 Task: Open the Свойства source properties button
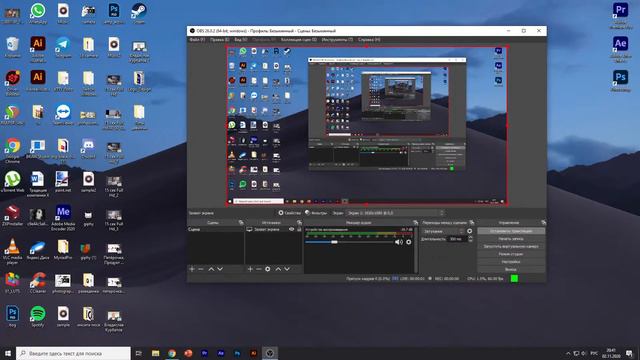tap(290, 213)
